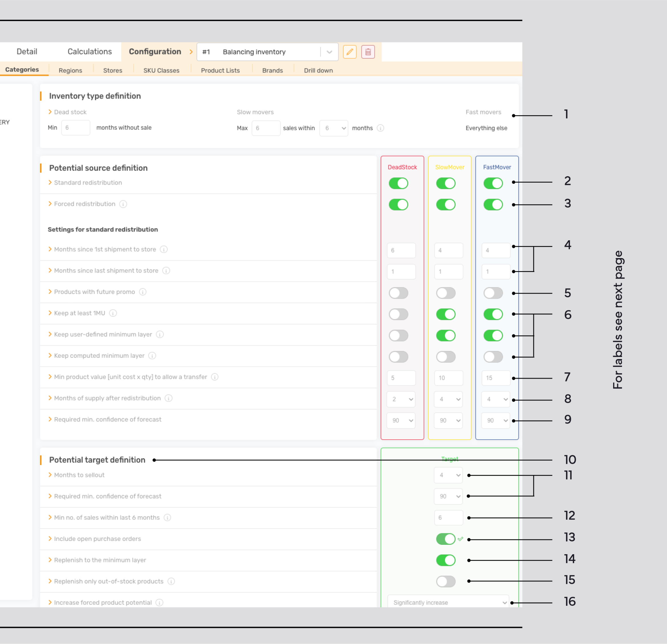Enable Replenish only out-of-stock products switch
The image size is (667, 644).
[x=446, y=582]
